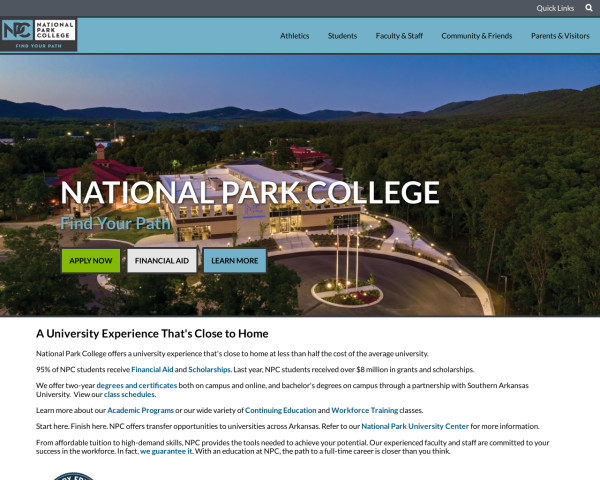Viewport: 600px width, 480px height.
Task: Go to the Students menu
Action: pos(342,36)
